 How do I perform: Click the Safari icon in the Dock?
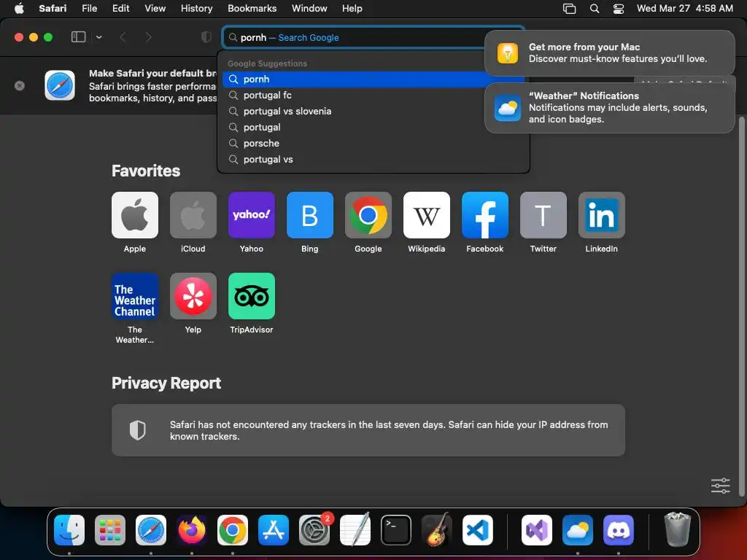[x=151, y=530]
